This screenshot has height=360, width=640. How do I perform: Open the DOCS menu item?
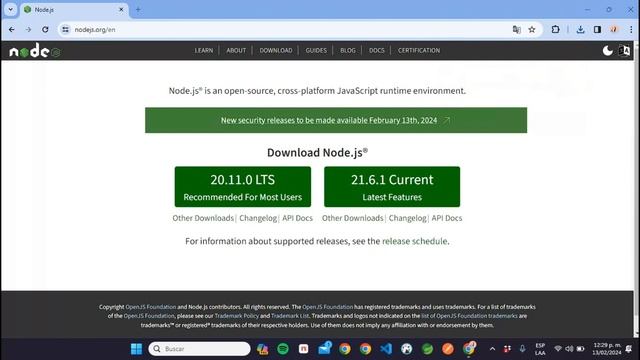[377, 51]
